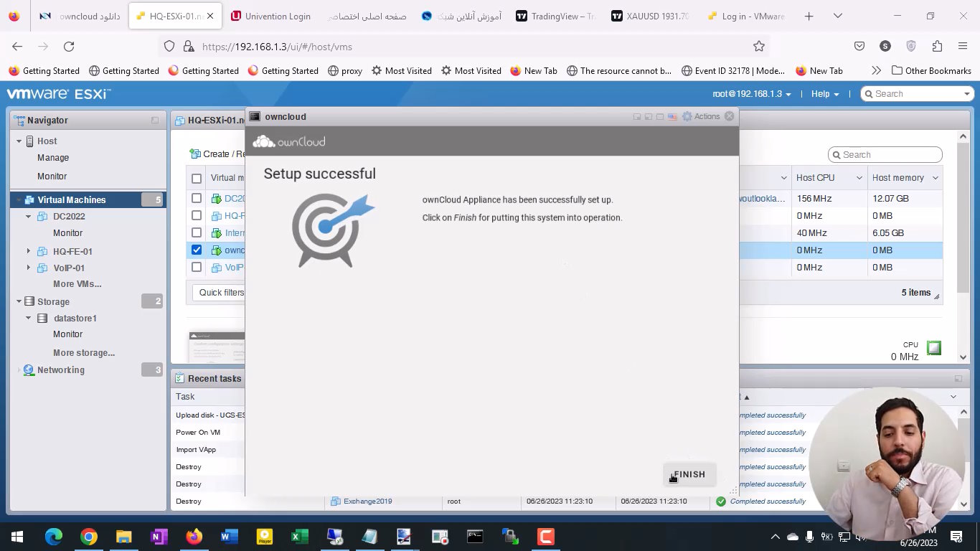
Task: Collapse the Host tree node
Action: (x=19, y=141)
